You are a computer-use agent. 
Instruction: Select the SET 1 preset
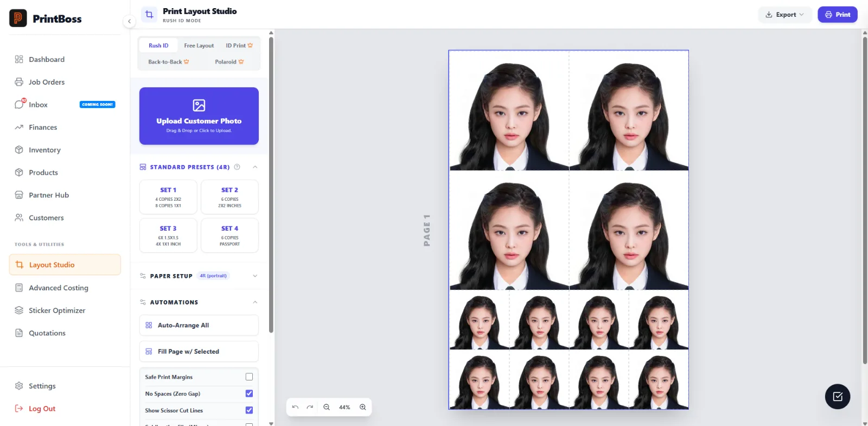click(x=168, y=197)
